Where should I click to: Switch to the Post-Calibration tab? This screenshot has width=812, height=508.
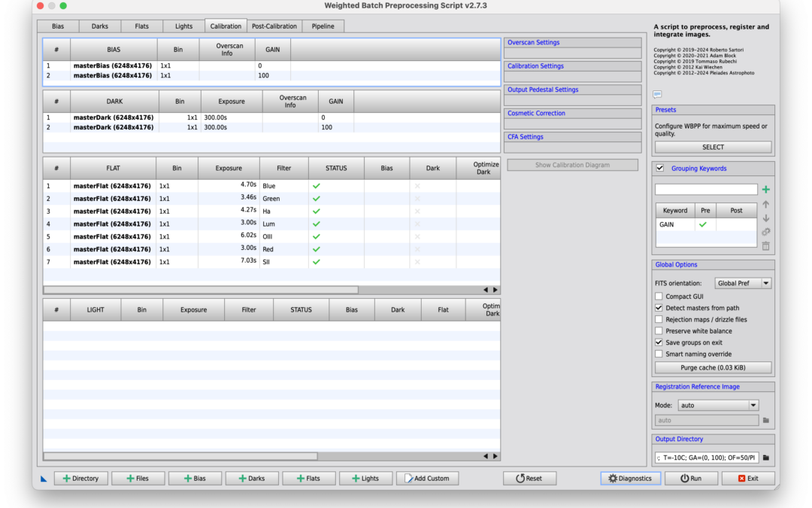click(x=274, y=26)
